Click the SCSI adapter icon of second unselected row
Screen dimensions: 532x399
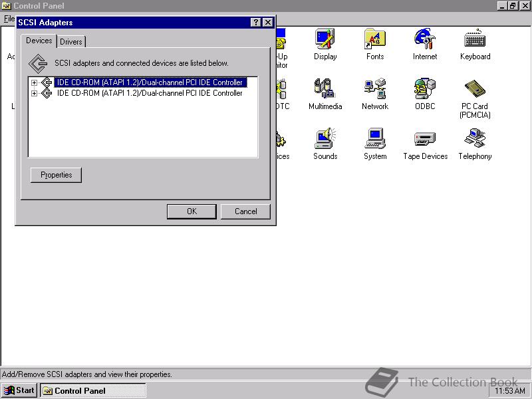(46, 93)
